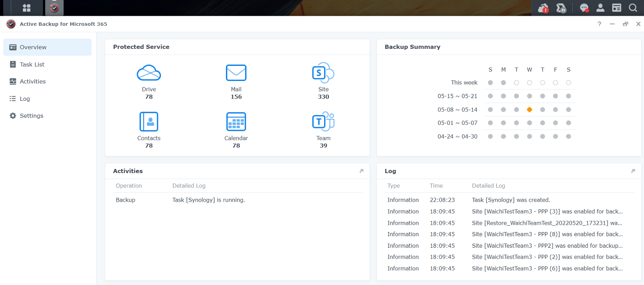644x285 pixels.
Task: Click the Backup Summary panel heading
Action: (x=413, y=47)
